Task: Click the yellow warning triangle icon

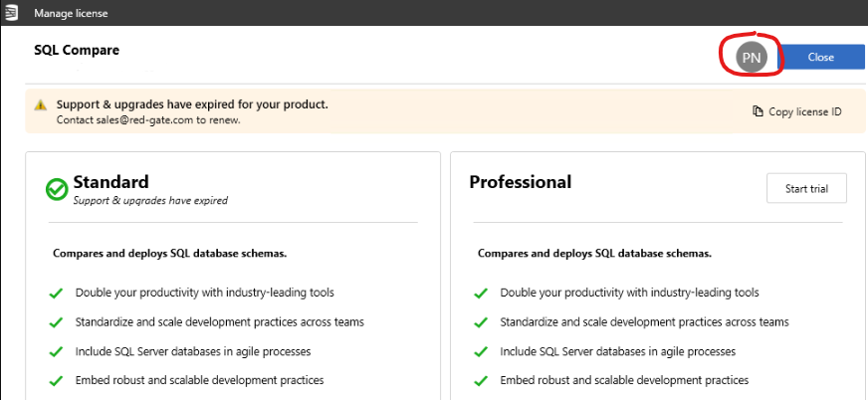Action: coord(41,104)
